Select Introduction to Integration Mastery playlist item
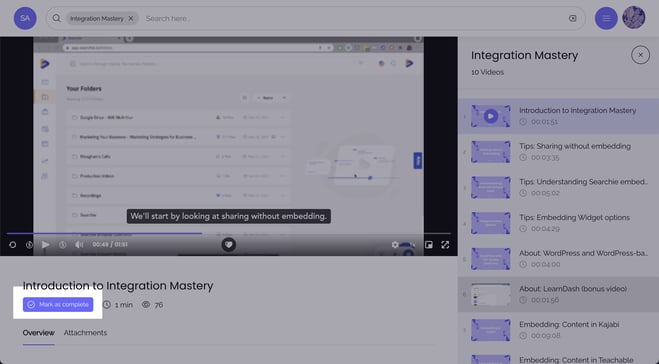The width and height of the screenshot is (659, 364). tap(559, 116)
